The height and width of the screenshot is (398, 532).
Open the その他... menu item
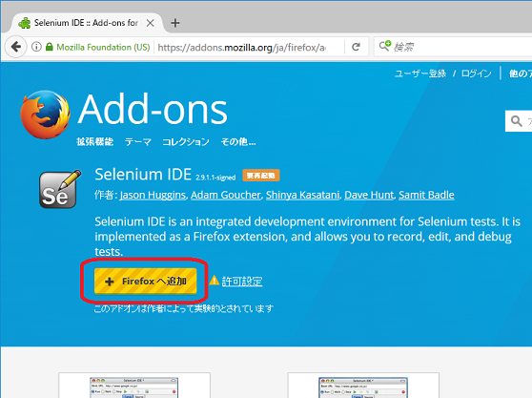pyautogui.click(x=238, y=141)
